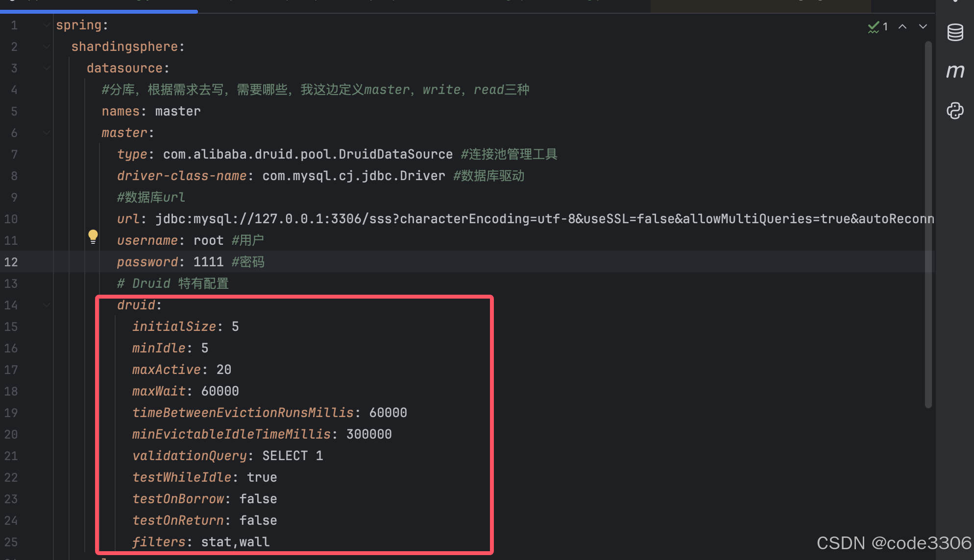This screenshot has width=974, height=560.
Task: Click the yellow intention lightbulb icon
Action: click(93, 236)
